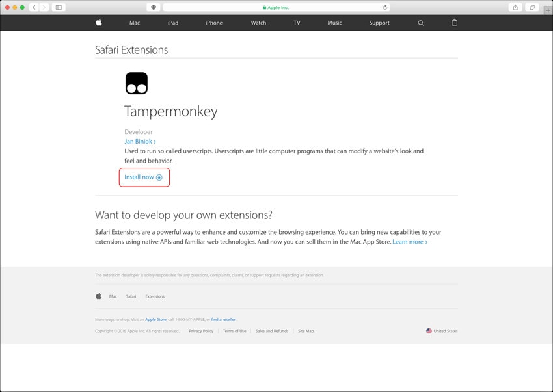Click Learn more about developing extensions
Viewport: 553px width, 392px height.
410,242
